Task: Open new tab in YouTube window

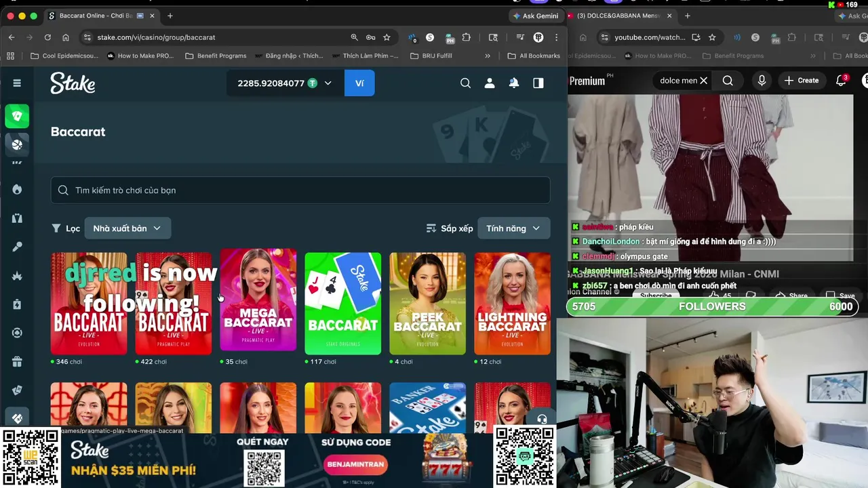Action: pyautogui.click(x=687, y=16)
